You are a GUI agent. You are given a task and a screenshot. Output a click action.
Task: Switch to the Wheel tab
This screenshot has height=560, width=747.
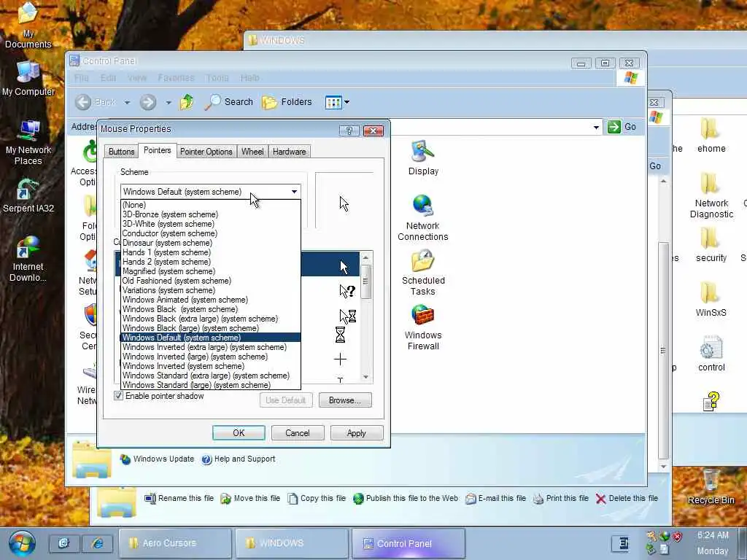pyautogui.click(x=252, y=152)
